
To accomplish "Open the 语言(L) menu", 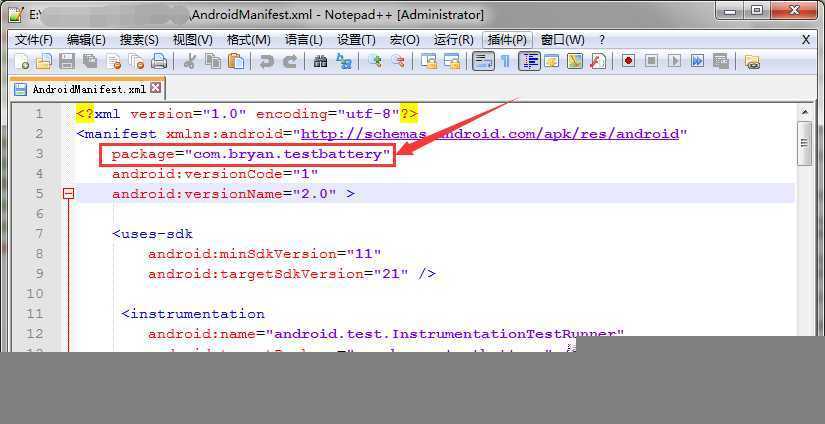I will [x=304, y=39].
